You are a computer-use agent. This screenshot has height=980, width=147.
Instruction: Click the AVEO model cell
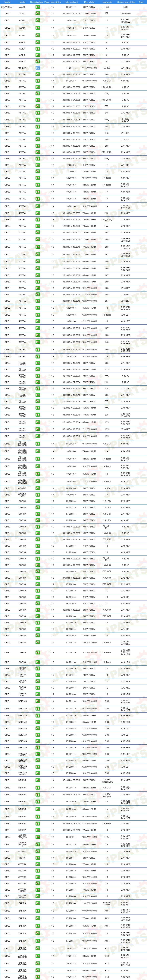tap(22, 7)
